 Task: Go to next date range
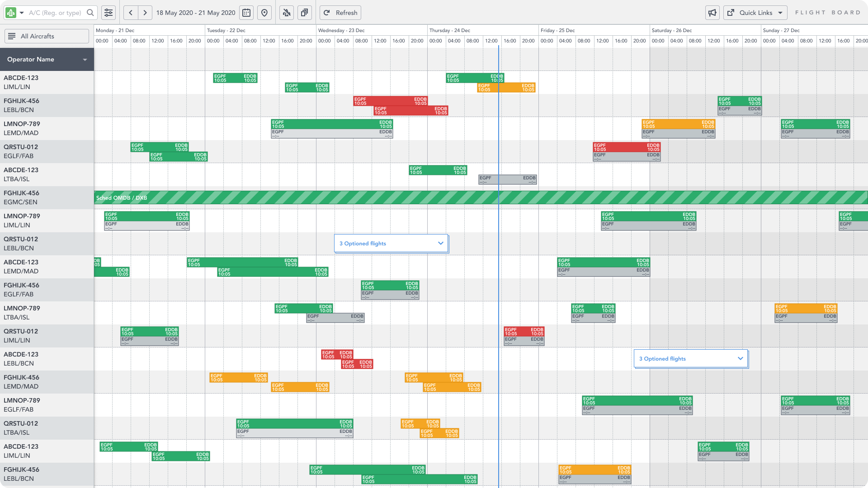(x=145, y=13)
